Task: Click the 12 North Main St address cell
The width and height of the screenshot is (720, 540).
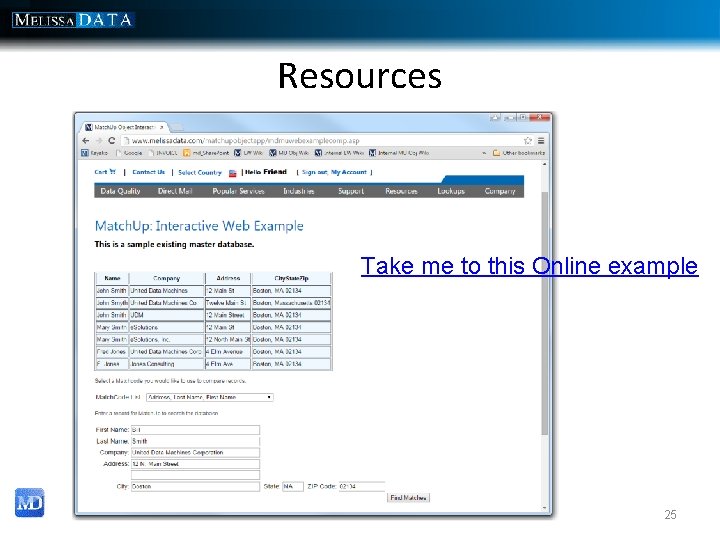Action: point(228,339)
